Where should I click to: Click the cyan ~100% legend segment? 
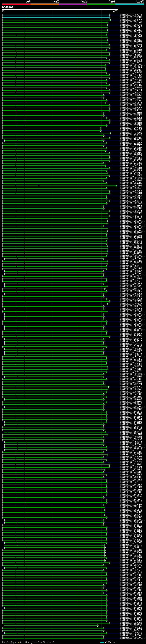click(x=130, y=4)
